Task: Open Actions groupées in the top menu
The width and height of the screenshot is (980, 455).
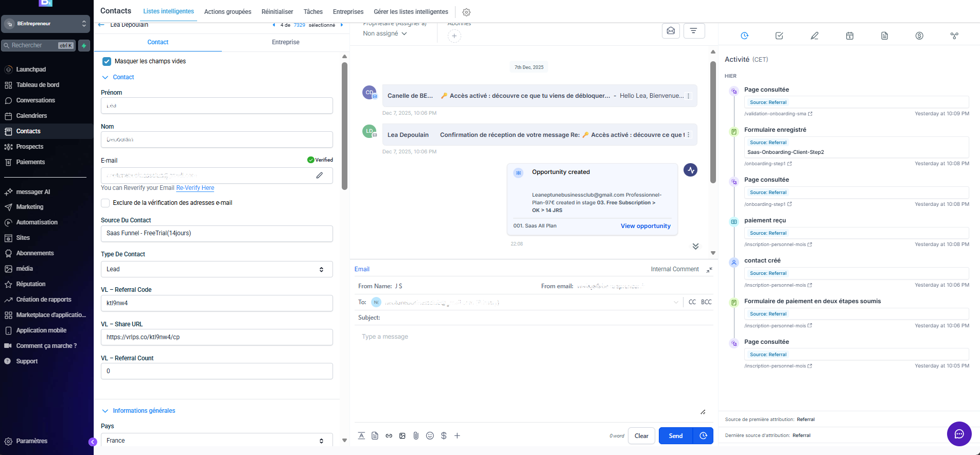Action: tap(227, 12)
